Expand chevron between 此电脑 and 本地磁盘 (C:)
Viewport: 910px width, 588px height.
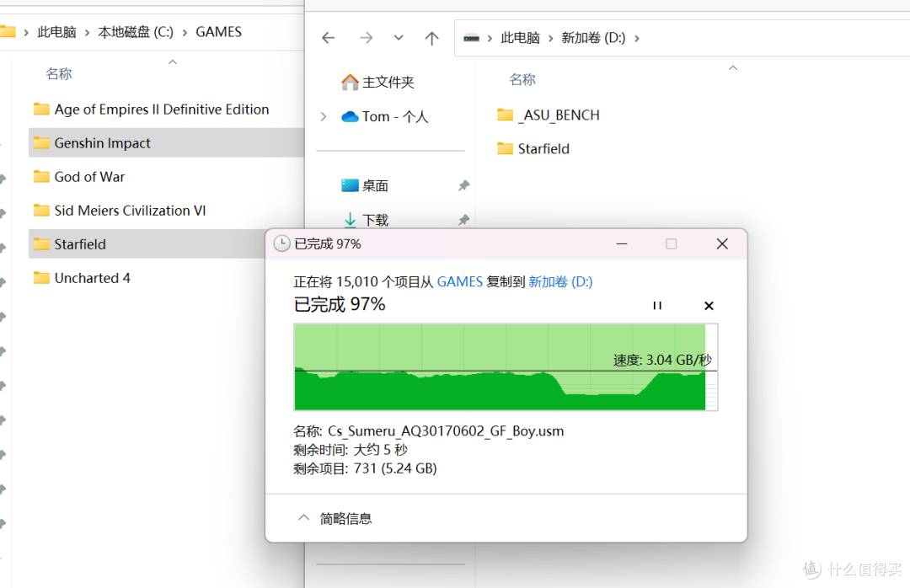87,33
